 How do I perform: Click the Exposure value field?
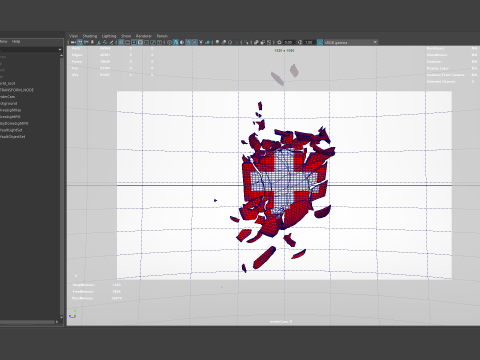(289, 42)
